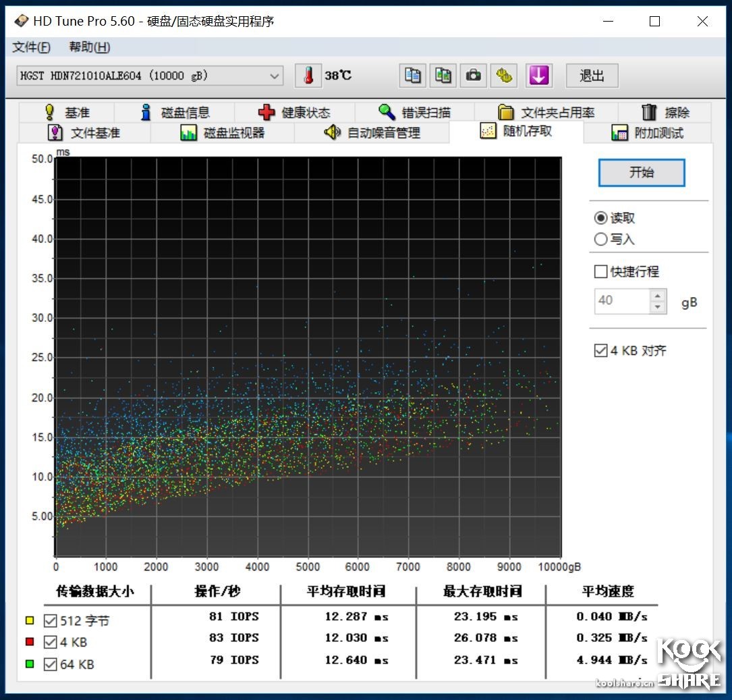Enable the 快捷行程 checkbox
The width and height of the screenshot is (732, 700).
(600, 271)
